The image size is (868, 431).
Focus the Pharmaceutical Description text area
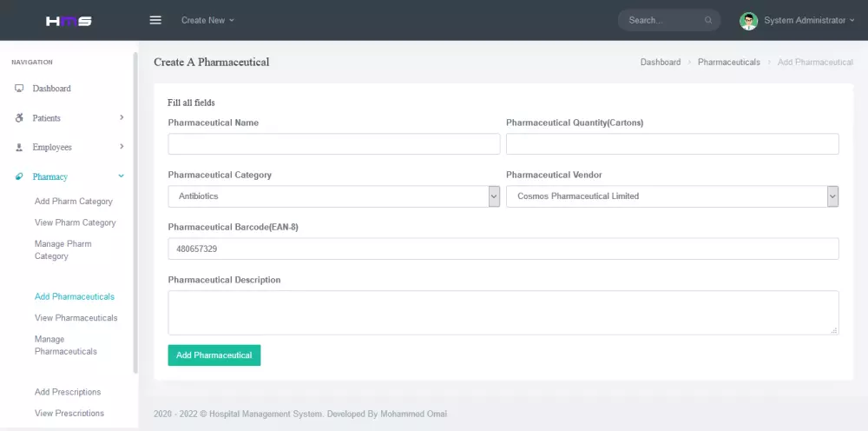pos(503,313)
